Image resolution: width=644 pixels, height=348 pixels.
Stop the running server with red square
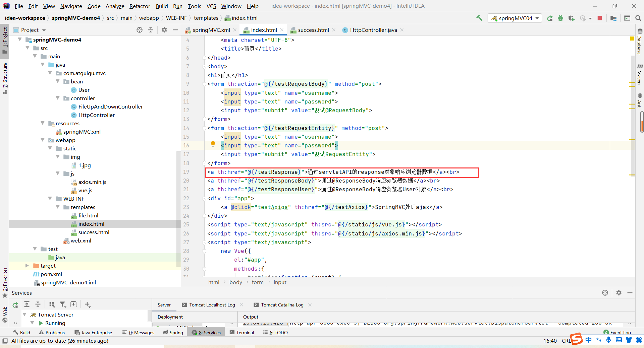click(600, 18)
